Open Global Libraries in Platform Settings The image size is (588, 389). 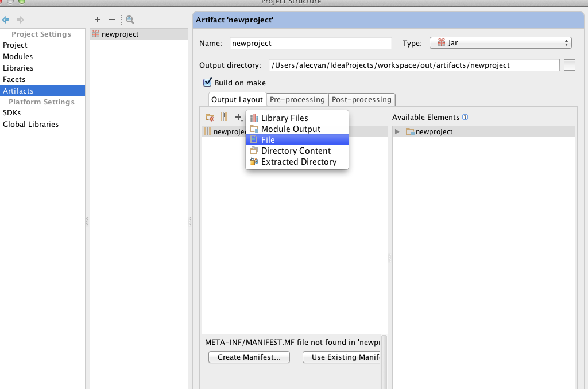(x=42, y=124)
